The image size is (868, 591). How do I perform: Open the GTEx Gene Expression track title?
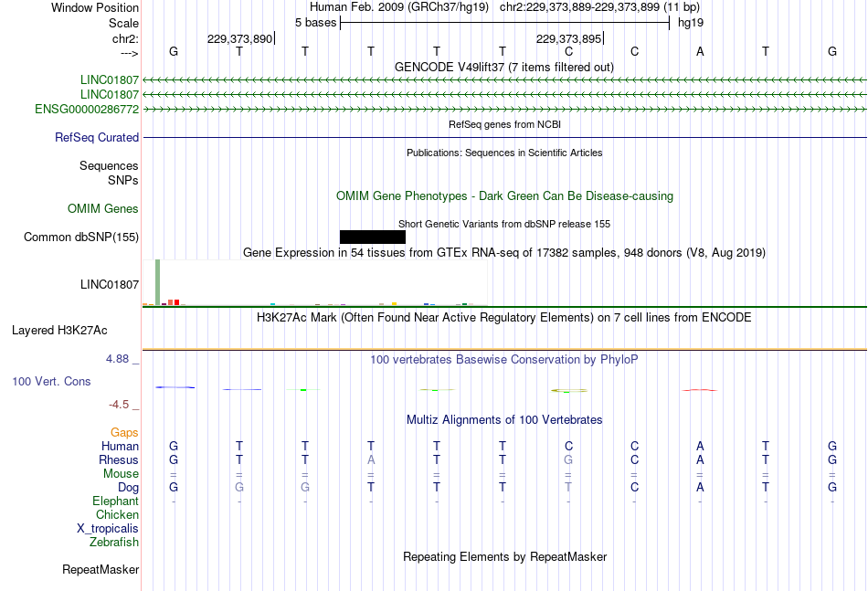(503, 252)
